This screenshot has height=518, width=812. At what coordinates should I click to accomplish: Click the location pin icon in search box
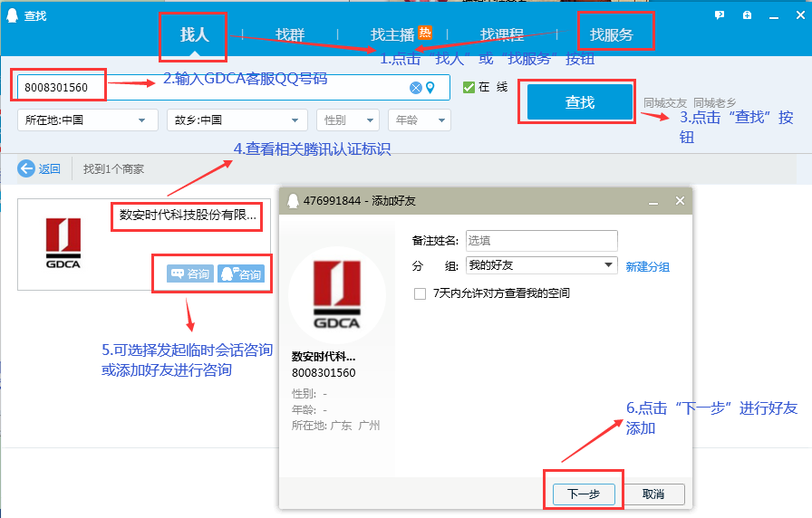tap(430, 88)
